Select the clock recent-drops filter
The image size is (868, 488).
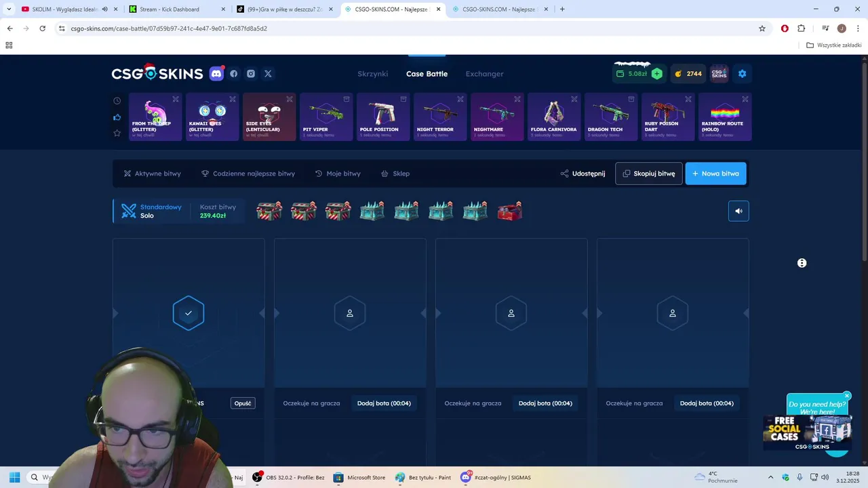pos(117,100)
